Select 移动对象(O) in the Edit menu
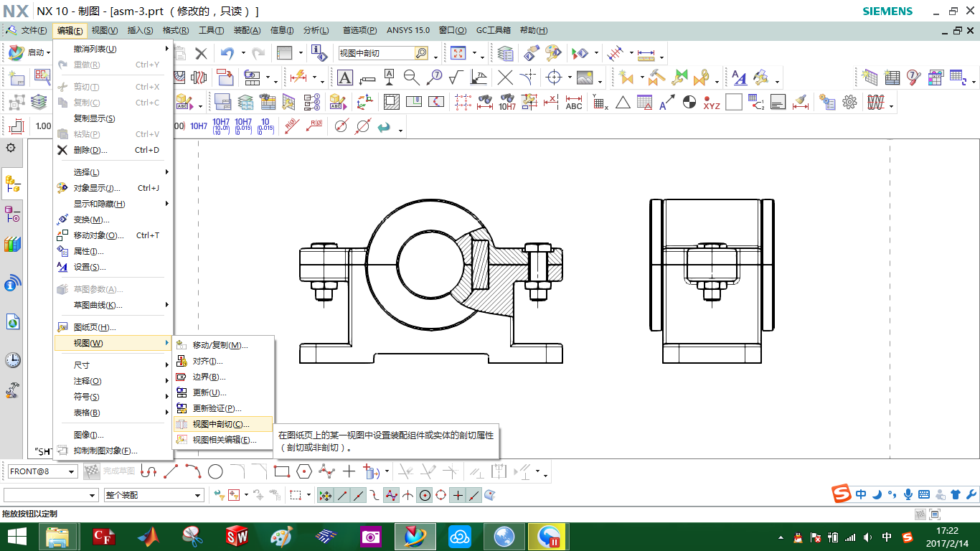 [x=113, y=235]
